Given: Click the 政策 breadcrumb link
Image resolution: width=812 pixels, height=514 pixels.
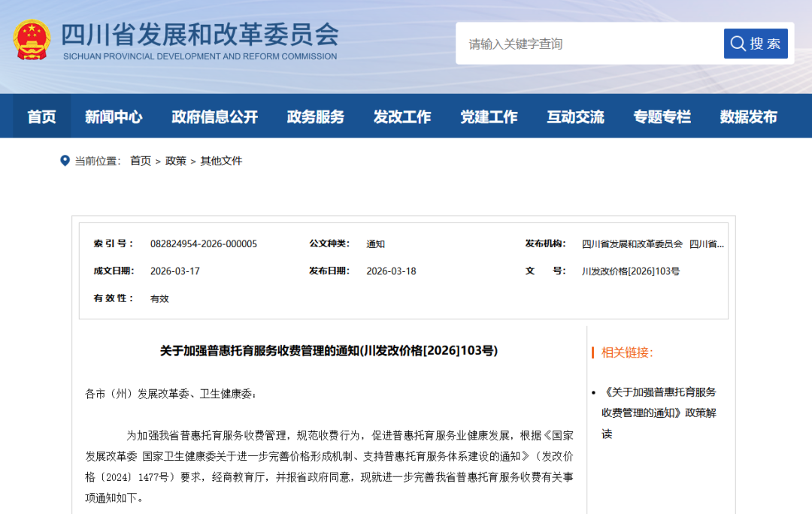Looking at the screenshot, I should click(175, 161).
